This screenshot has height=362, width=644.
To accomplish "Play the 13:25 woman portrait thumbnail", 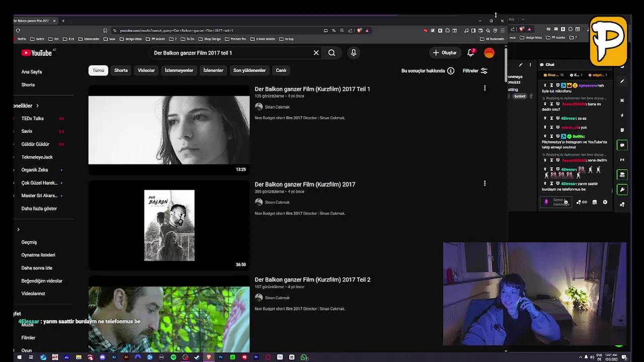I will (169, 130).
